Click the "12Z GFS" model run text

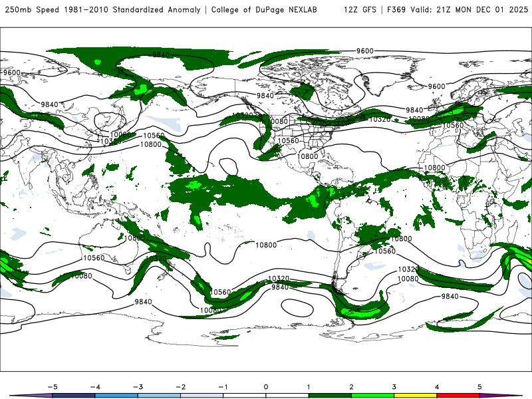tap(360, 9)
